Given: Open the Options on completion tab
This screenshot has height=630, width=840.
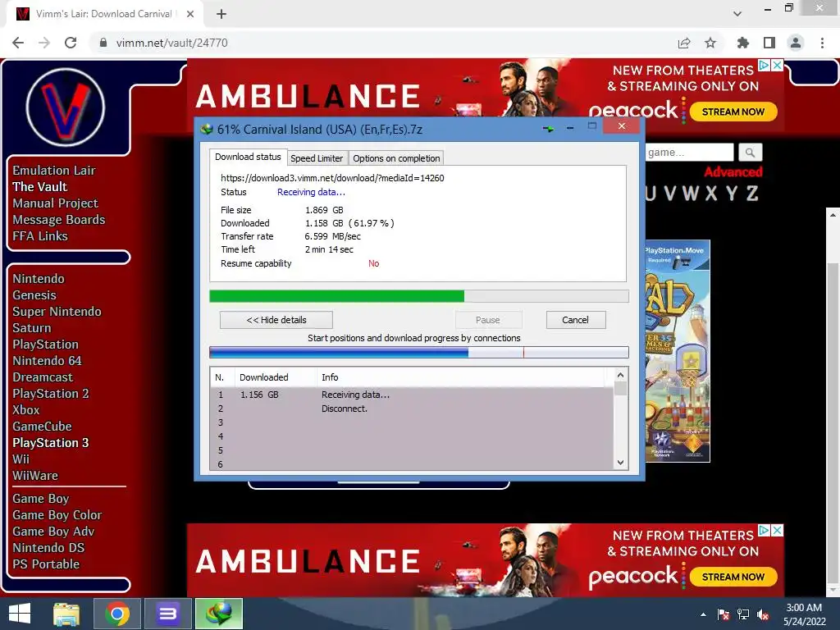Looking at the screenshot, I should [396, 158].
